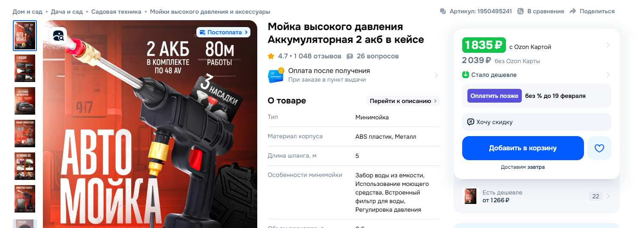Click the Оплатить позже button

coord(494,96)
